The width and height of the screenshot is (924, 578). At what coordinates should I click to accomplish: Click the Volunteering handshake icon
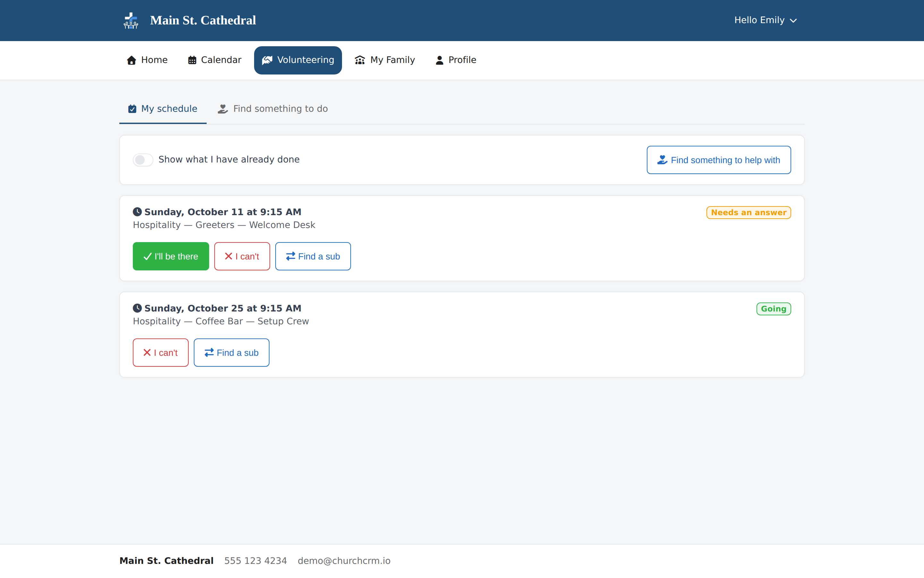pos(267,60)
